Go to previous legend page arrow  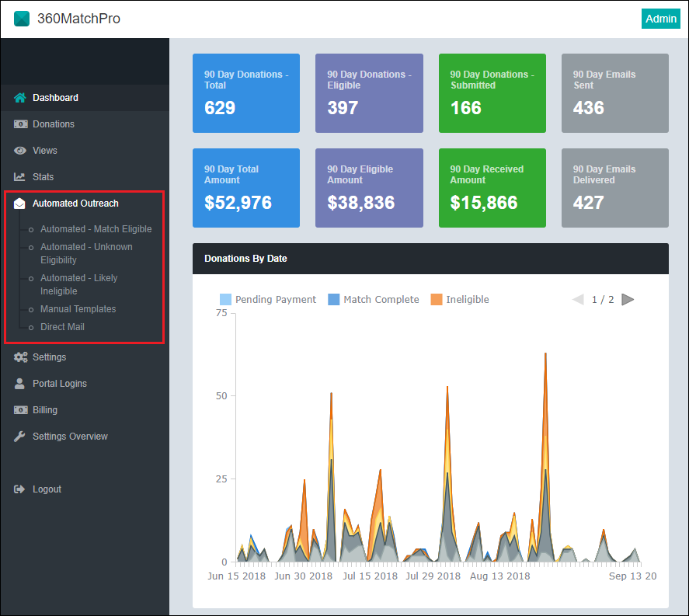578,300
